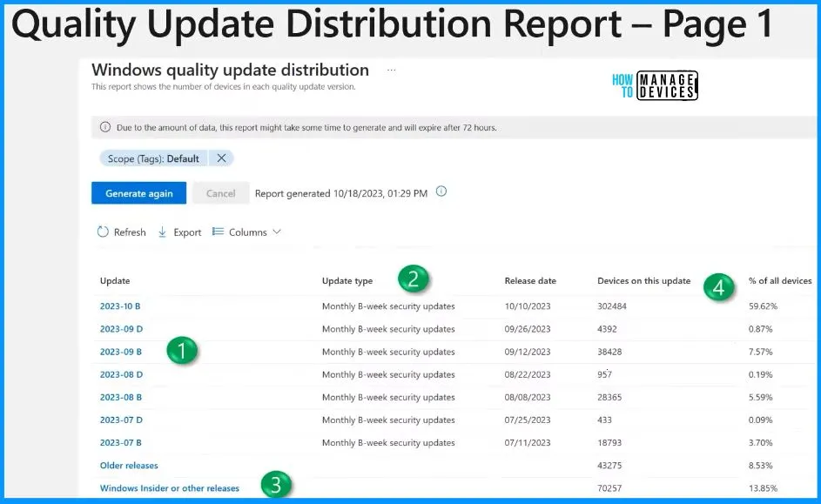821x504 pixels.
Task: Select the release date 09/26/2023
Action: [528, 329]
